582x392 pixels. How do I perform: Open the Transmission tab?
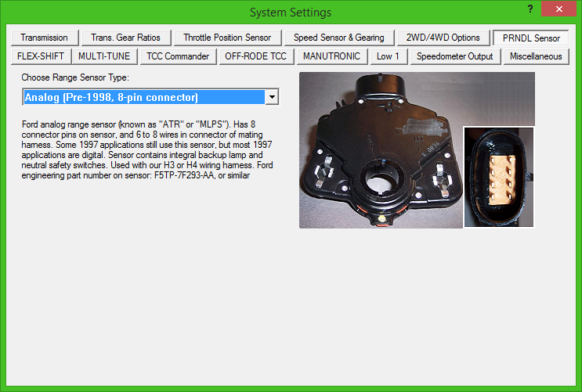44,38
